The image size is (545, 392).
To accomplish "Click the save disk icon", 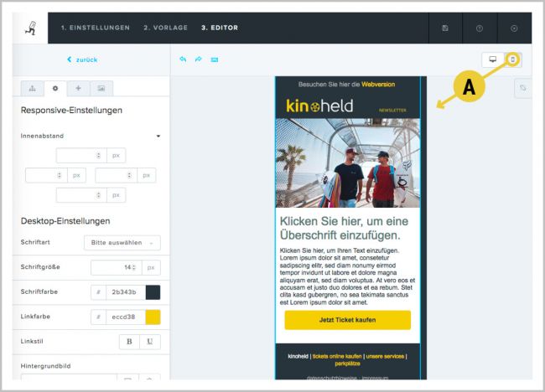I will (444, 28).
